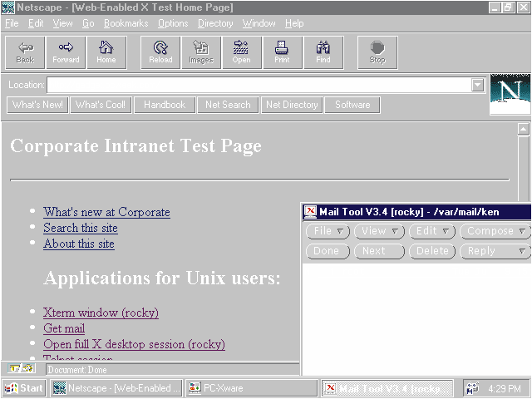Expand the Location history dropdown arrow

click(x=477, y=85)
